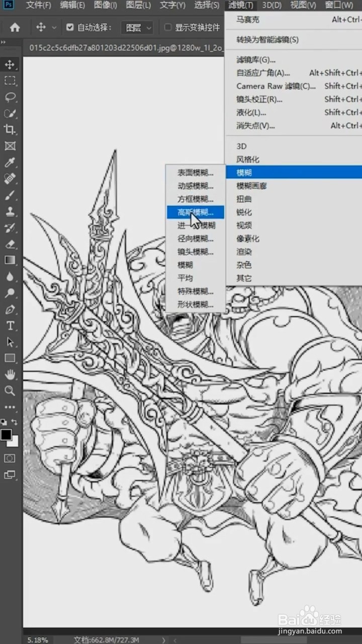Select the Horizontal Type tool
This screenshot has height=644, width=362.
coord(10,326)
